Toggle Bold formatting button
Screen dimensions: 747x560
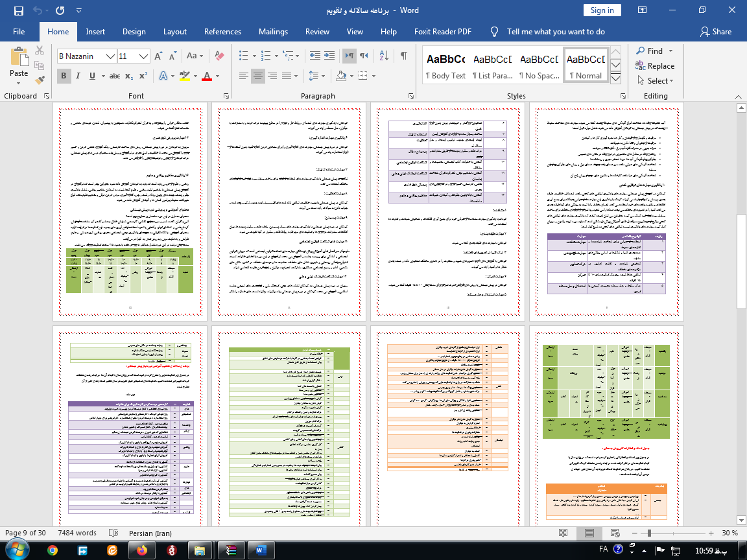64,76
